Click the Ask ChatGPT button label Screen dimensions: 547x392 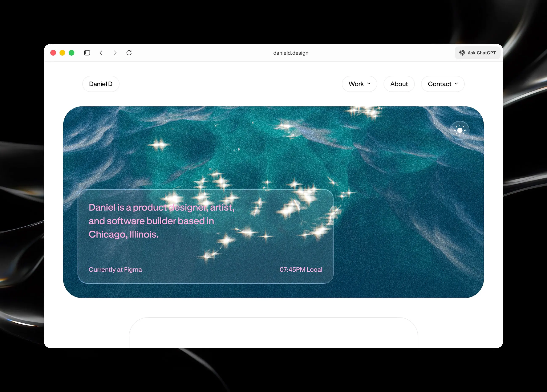(481, 53)
